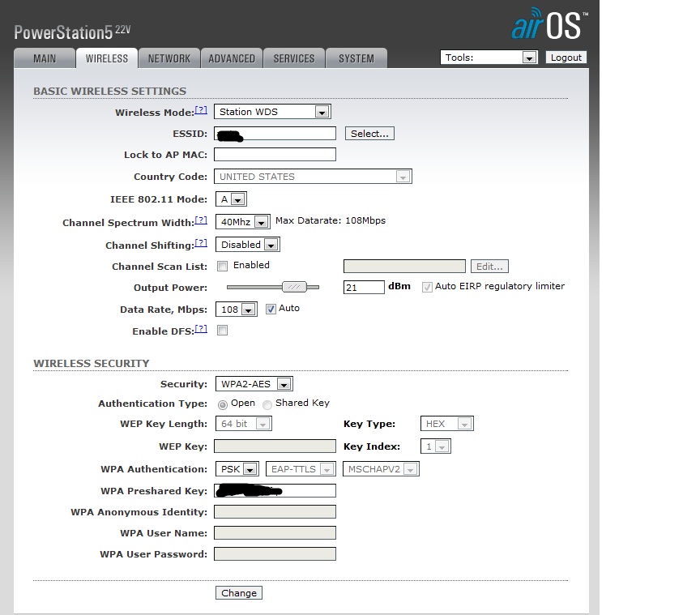Click the Logout button
Viewport: 700px width, 615px height.
coord(566,58)
